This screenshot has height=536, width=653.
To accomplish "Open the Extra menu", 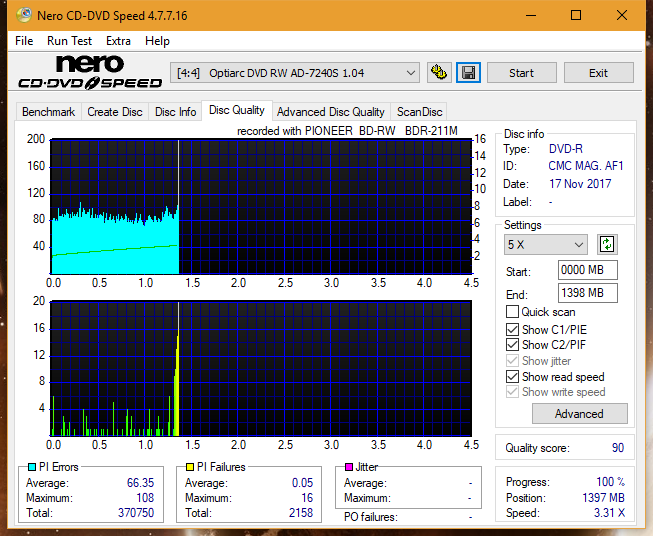I will pos(118,41).
